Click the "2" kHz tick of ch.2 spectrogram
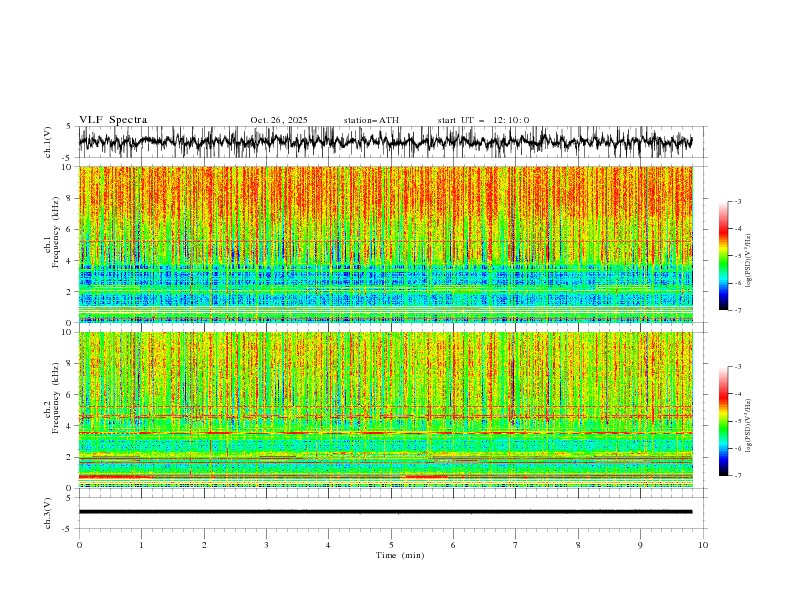 click(69, 457)
